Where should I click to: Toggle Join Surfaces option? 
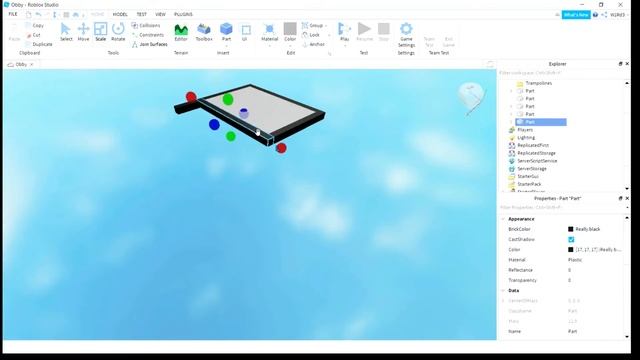(149, 44)
